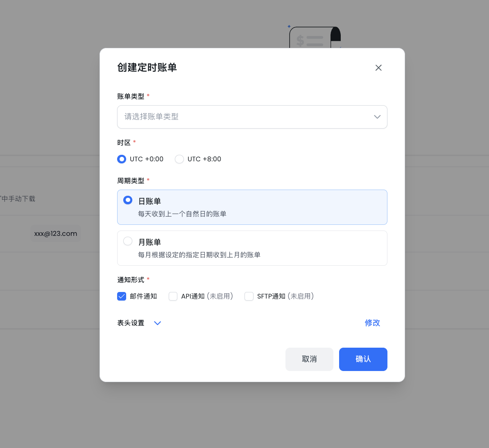Select the UTC +0:00 timezone radio
This screenshot has height=448, width=489.
(122, 159)
